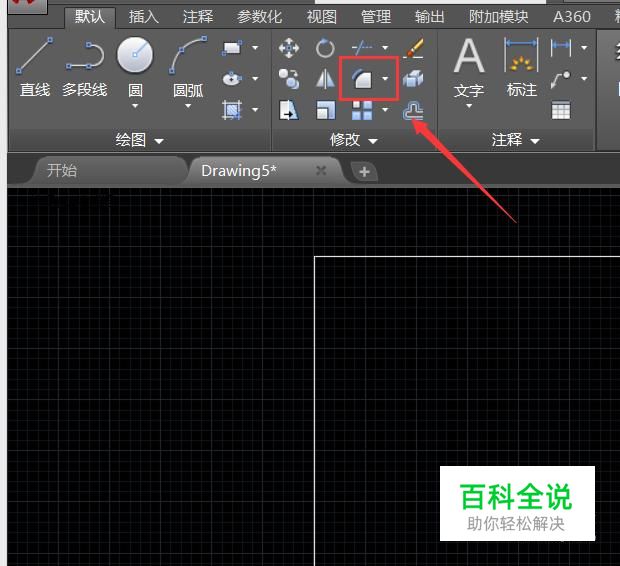Image resolution: width=620 pixels, height=566 pixels.
Task: Select the Stretch tool icon
Action: [289, 110]
